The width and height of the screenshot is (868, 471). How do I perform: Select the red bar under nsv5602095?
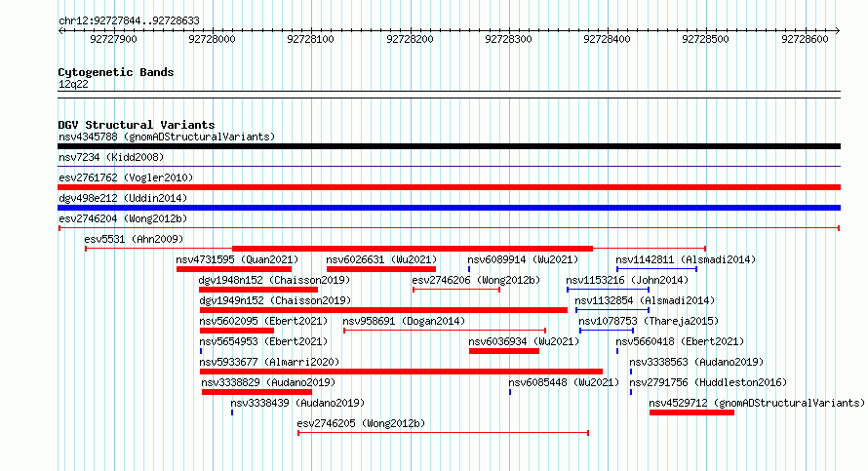[237, 331]
